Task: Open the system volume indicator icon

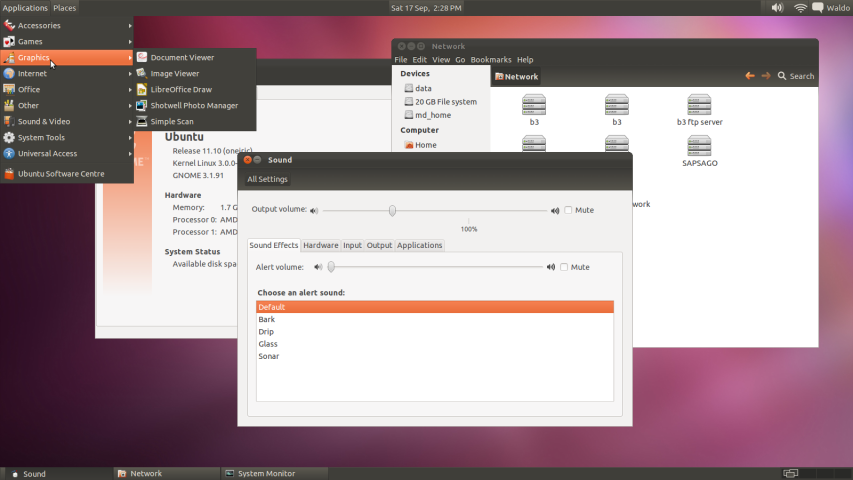Action: click(777, 7)
